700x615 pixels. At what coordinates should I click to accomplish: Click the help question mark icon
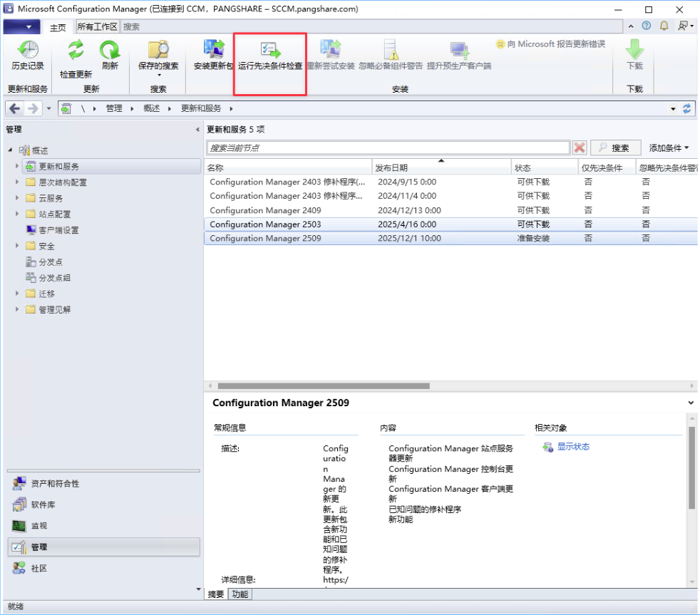click(647, 26)
